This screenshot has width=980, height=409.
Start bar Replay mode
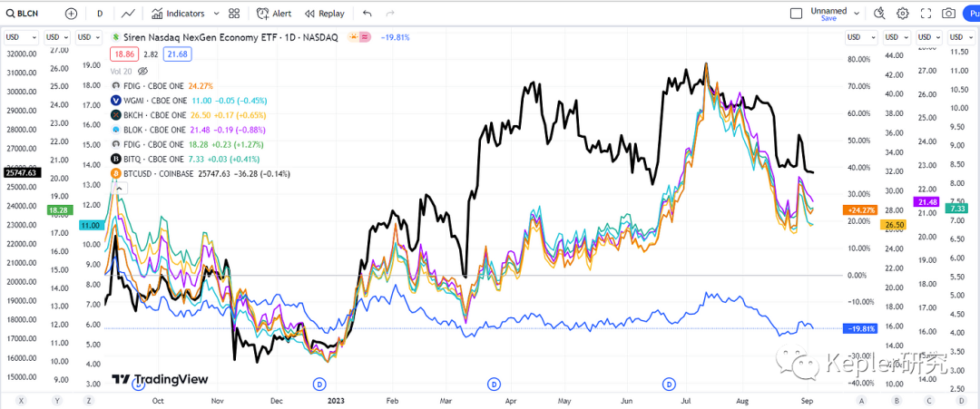click(x=324, y=13)
